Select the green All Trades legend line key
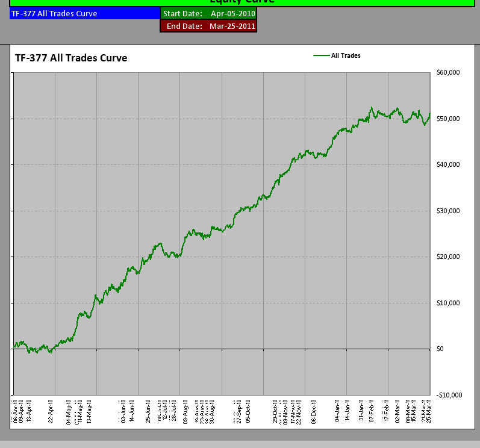This screenshot has width=480, height=448. click(322, 55)
